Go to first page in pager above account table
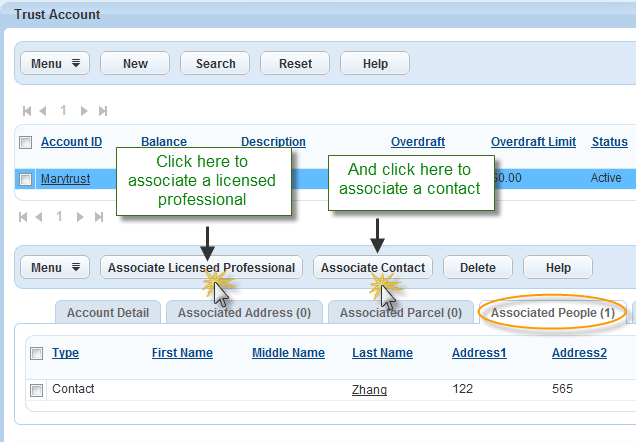The image size is (636, 442). click(x=28, y=111)
